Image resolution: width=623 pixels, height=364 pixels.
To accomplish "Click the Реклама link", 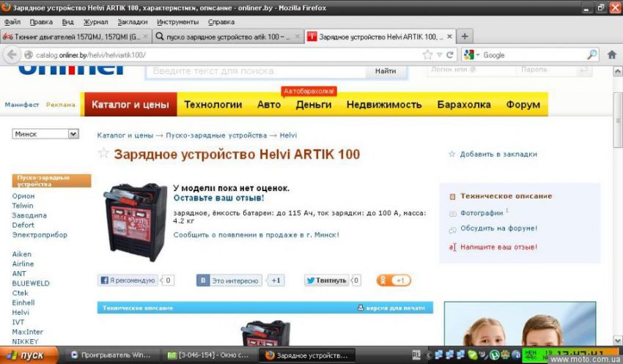I will (x=60, y=105).
